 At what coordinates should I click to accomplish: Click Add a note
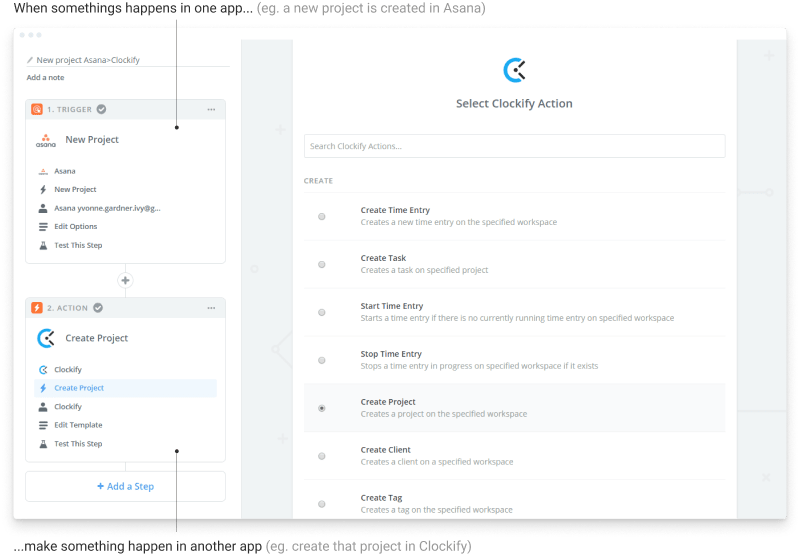click(x=45, y=78)
